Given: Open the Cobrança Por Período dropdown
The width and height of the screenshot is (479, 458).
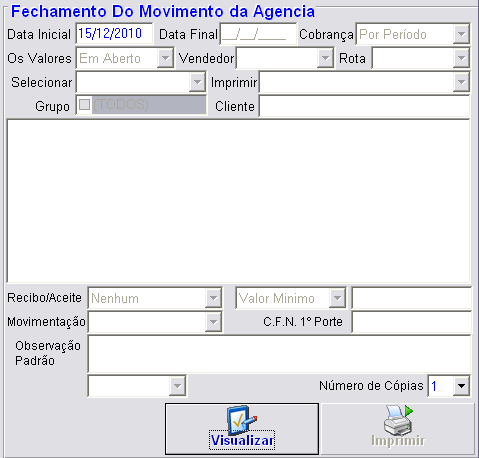Looking at the screenshot, I should tap(461, 34).
